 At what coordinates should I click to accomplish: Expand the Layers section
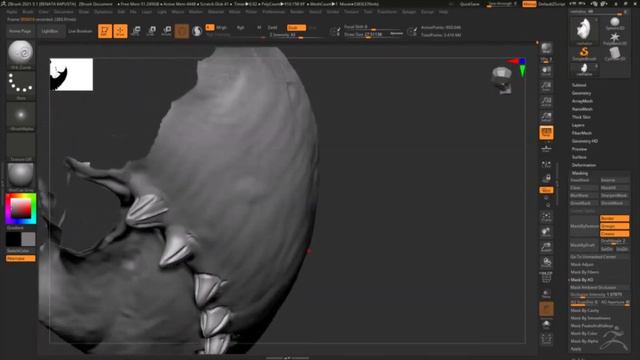(x=578, y=125)
